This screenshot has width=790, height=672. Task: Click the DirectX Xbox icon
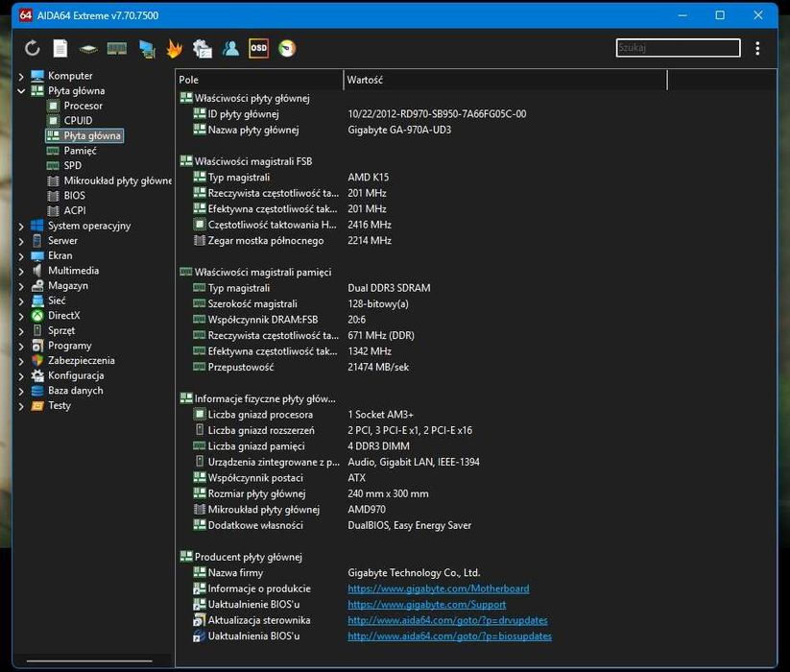click(x=37, y=316)
